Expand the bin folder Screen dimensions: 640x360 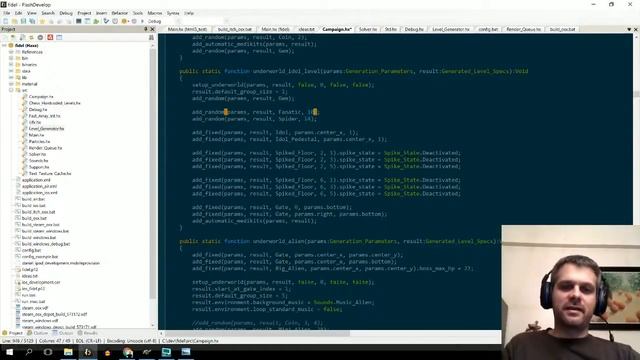pos(11,58)
